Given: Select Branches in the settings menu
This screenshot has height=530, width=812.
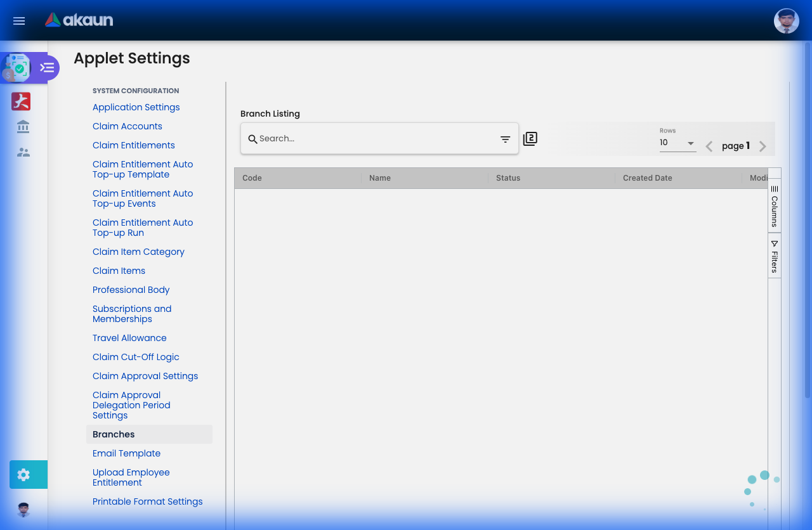Looking at the screenshot, I should tap(114, 434).
